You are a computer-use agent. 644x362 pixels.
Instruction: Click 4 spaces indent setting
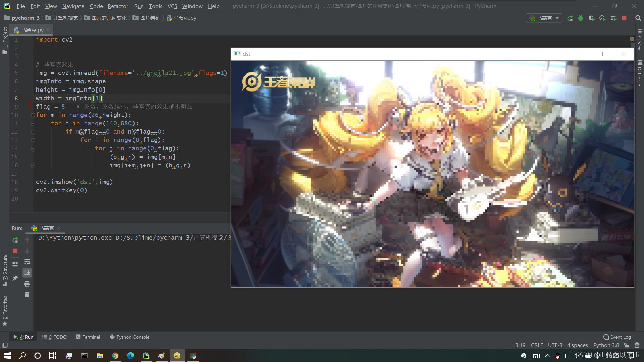click(577, 345)
